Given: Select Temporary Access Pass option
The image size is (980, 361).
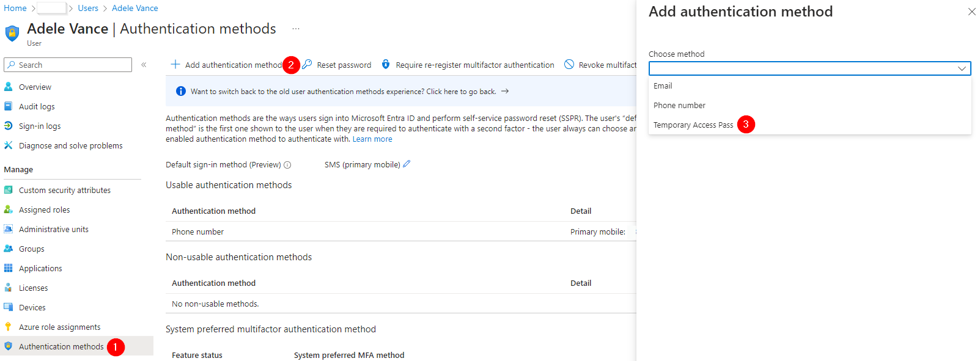Looking at the screenshot, I should [x=809, y=125].
